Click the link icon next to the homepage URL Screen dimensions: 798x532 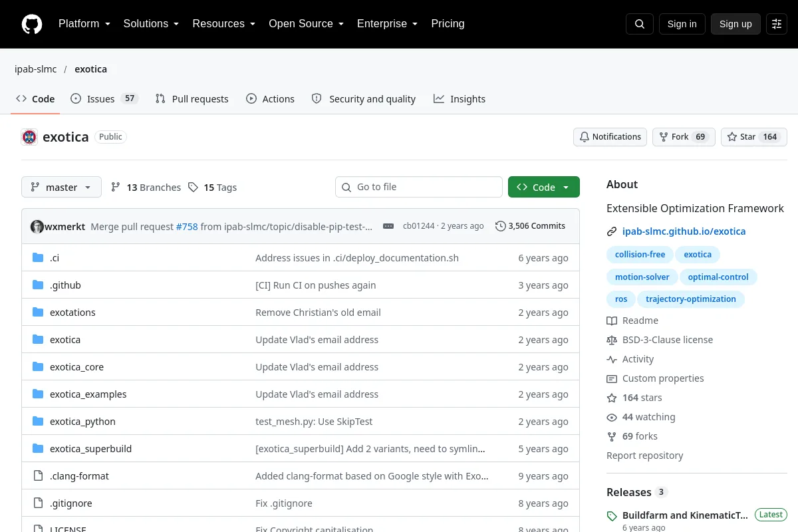[612, 231]
